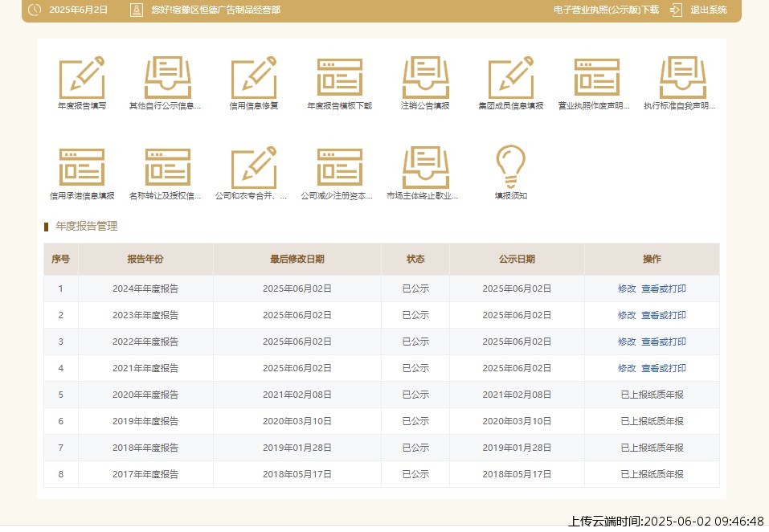
Task: Click 已上报纸质年报 in the 2019 row
Action: 652,421
